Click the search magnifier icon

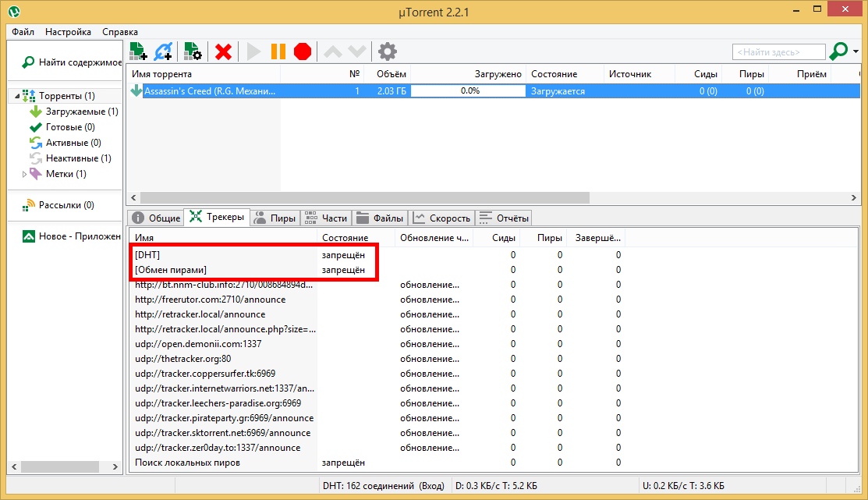[837, 51]
